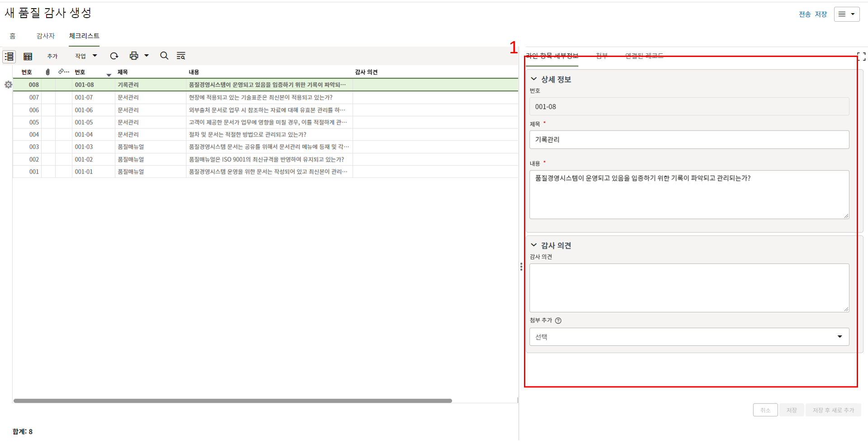Click into the 감사 의견 text area
This screenshot has width=868, height=443.
coord(689,288)
